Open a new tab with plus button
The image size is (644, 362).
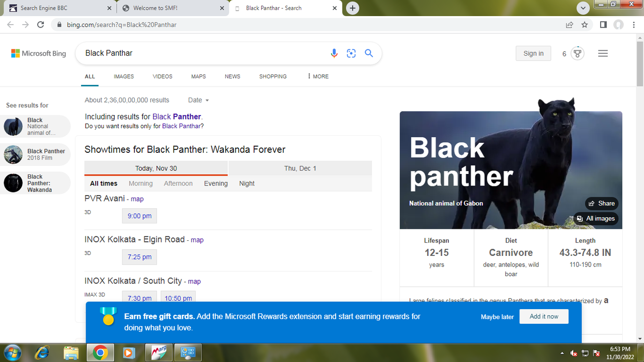point(353,8)
